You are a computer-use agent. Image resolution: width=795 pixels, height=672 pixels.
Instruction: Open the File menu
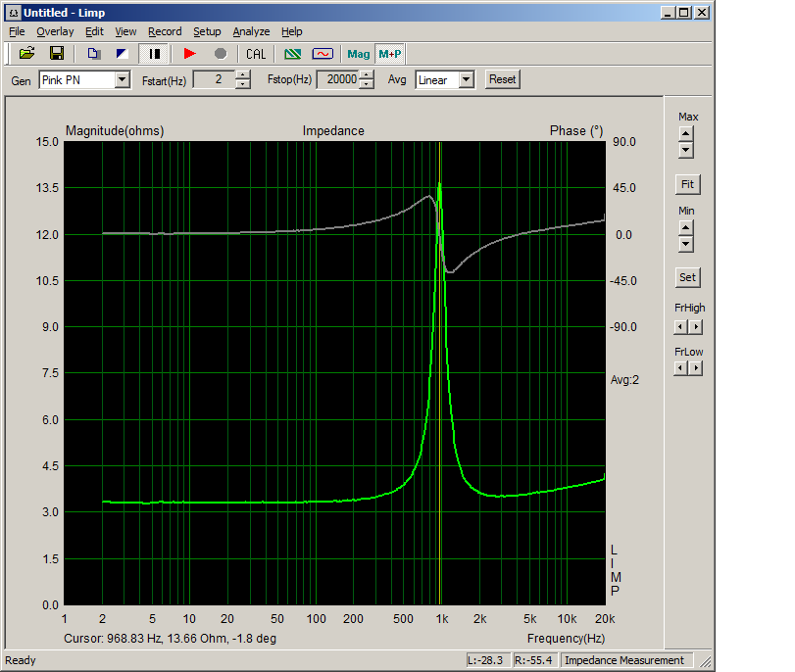(17, 31)
